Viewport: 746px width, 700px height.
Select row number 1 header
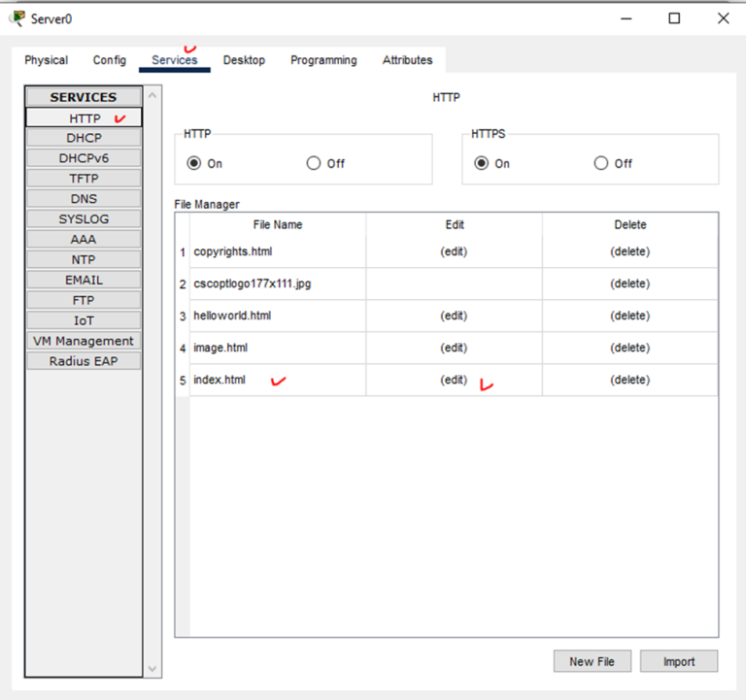coord(183,252)
